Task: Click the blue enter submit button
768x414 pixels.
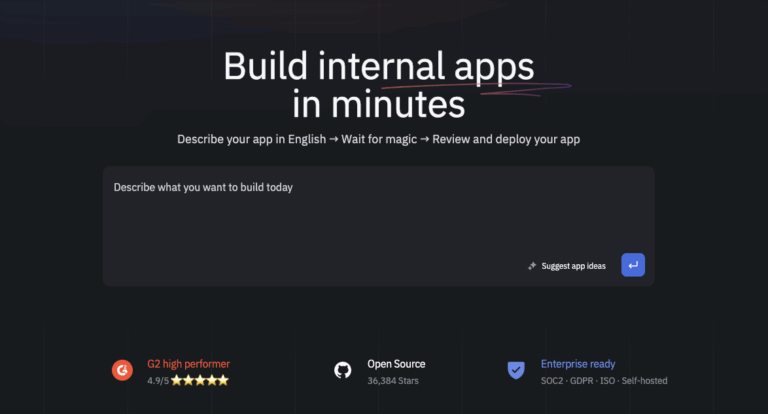Action: tap(633, 265)
